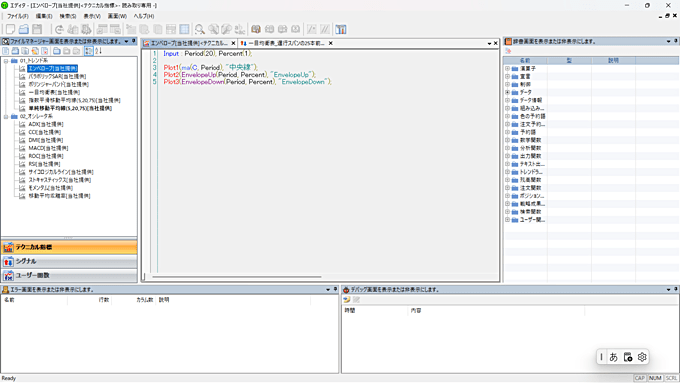Select ADX[当社提供] in the tree
The height and width of the screenshot is (383, 680).
click(46, 124)
